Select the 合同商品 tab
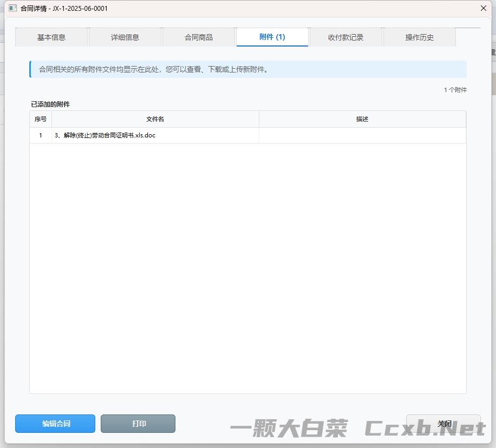 pos(199,37)
